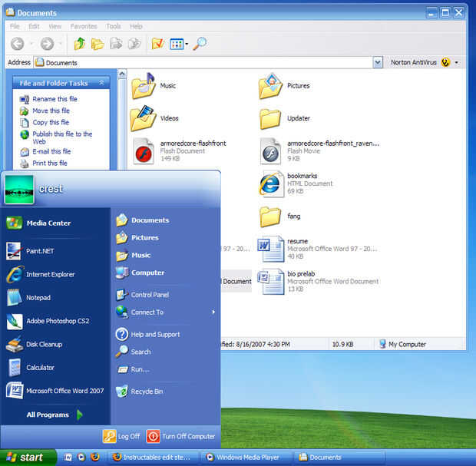Open the Tools menu
The height and width of the screenshot is (466, 476).
point(114,26)
